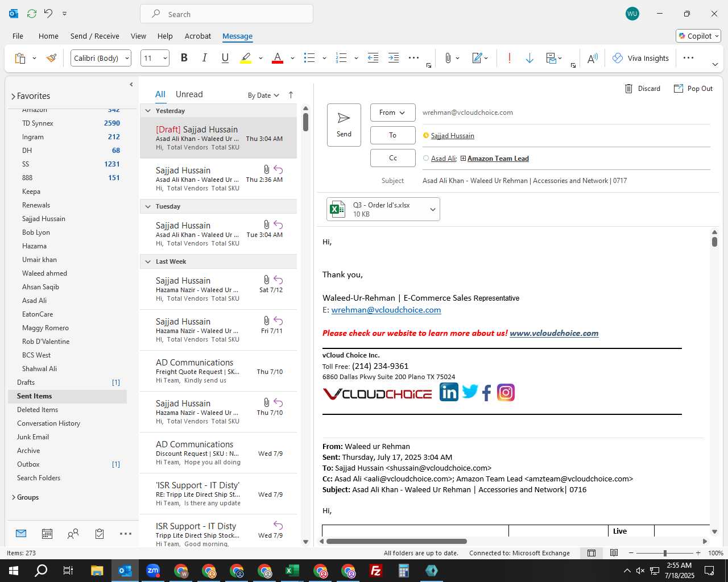Mark message as Low Importance
This screenshot has width=728, height=582.
[x=530, y=58]
